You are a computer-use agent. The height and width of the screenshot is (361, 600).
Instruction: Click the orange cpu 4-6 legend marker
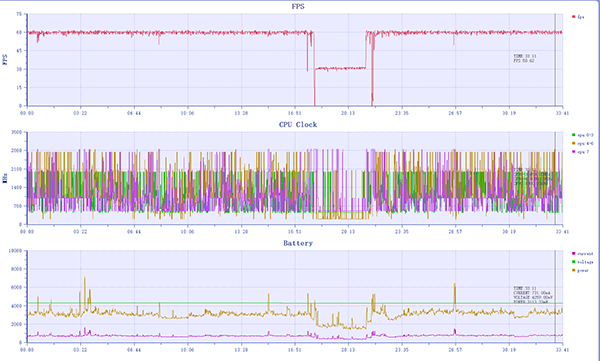(x=573, y=143)
